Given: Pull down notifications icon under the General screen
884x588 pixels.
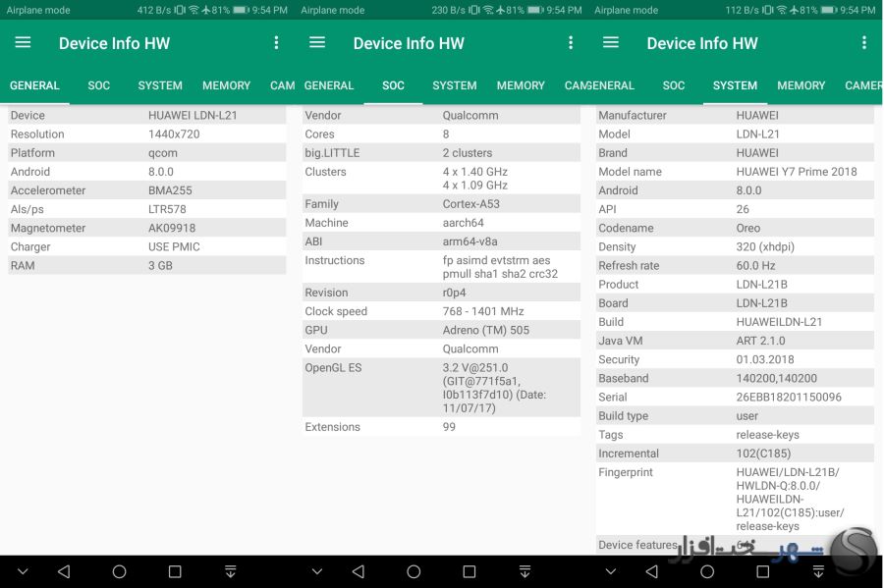Looking at the screenshot, I should (230, 571).
